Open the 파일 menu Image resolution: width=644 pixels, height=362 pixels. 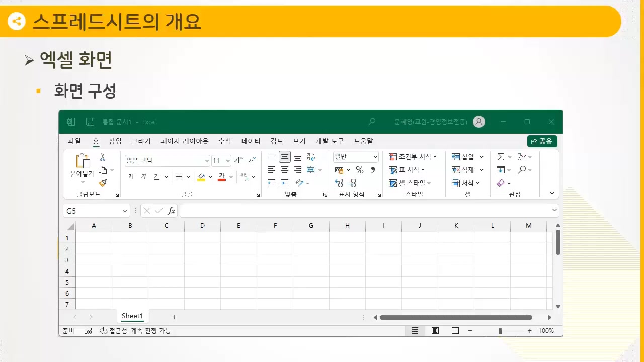click(74, 141)
